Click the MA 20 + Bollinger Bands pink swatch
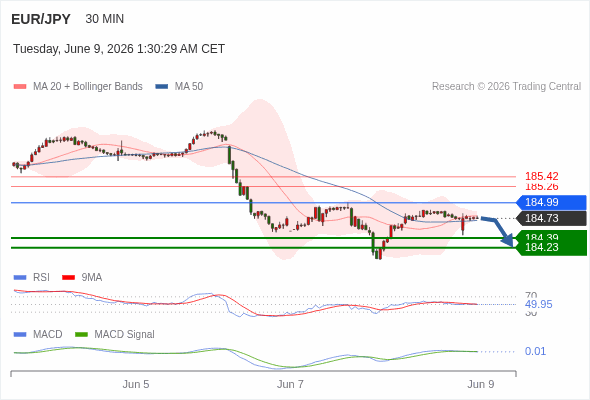 click(20, 87)
